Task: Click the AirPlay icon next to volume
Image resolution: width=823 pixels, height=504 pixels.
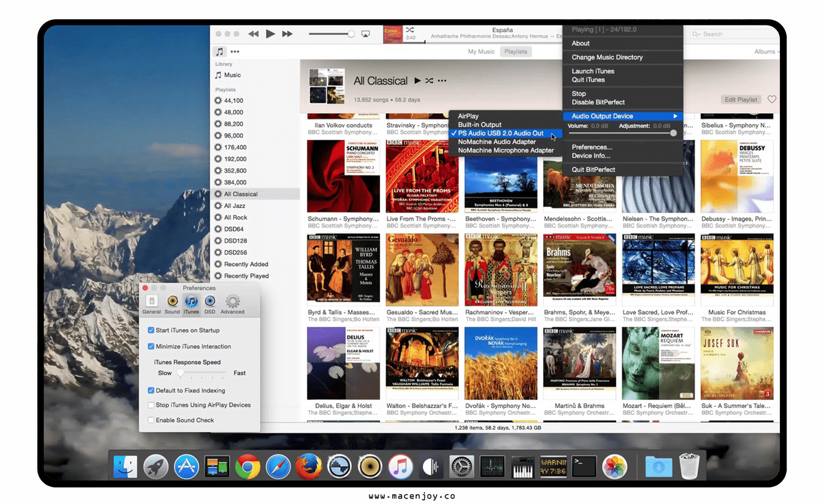Action: tap(366, 34)
